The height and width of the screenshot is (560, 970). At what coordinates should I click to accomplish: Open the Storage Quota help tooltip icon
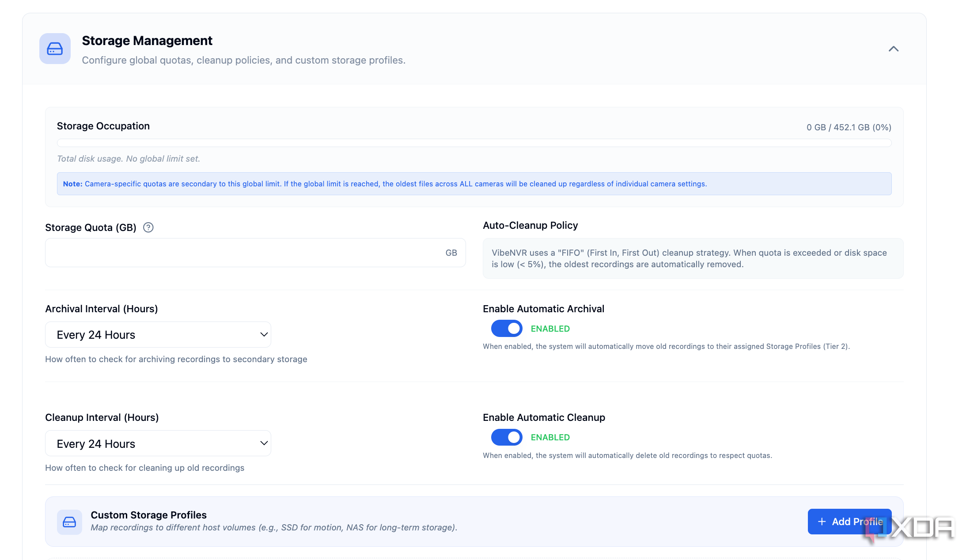(148, 227)
